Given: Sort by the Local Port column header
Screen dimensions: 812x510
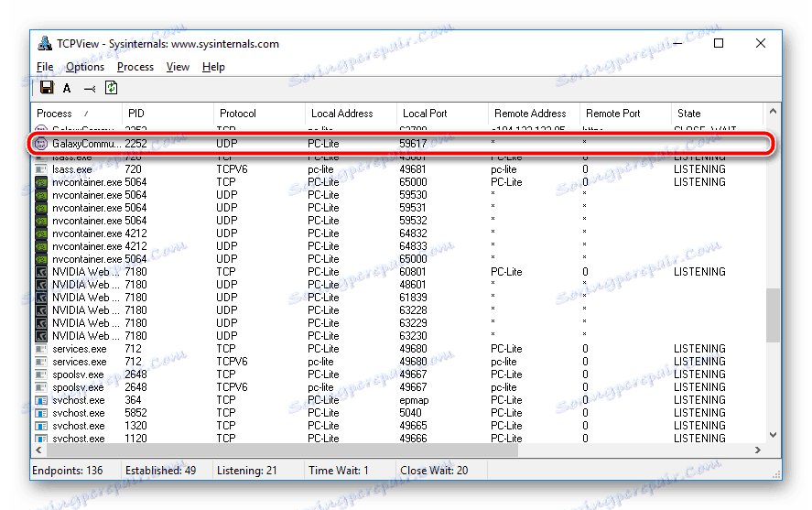Looking at the screenshot, I should (443, 114).
